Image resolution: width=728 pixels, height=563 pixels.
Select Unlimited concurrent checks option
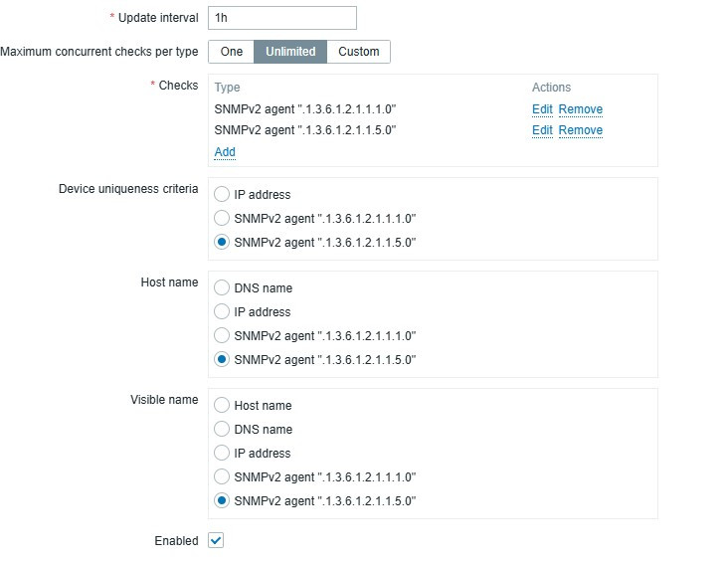click(290, 52)
